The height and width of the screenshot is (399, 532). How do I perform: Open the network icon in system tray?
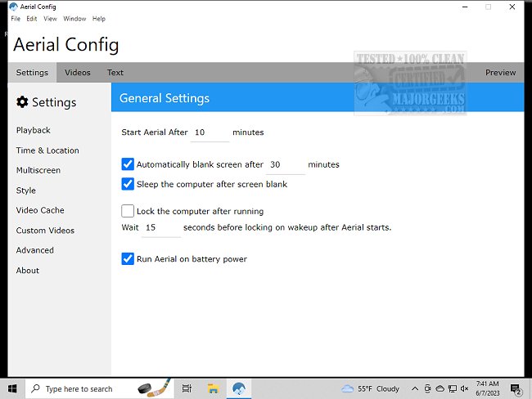pos(453,389)
